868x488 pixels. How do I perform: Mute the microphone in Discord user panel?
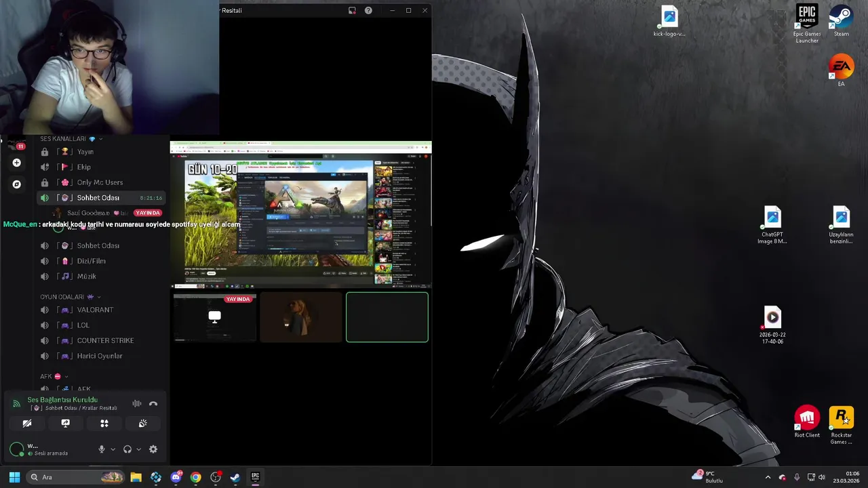click(x=102, y=449)
